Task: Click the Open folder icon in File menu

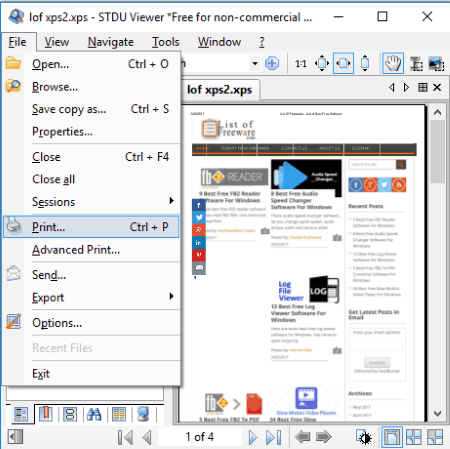Action: (x=13, y=63)
